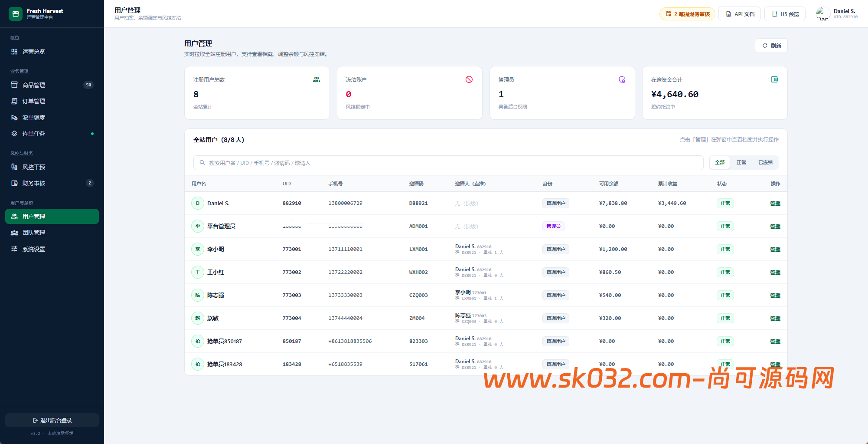Click cumulative earnings ¥3,449.60

point(672,203)
